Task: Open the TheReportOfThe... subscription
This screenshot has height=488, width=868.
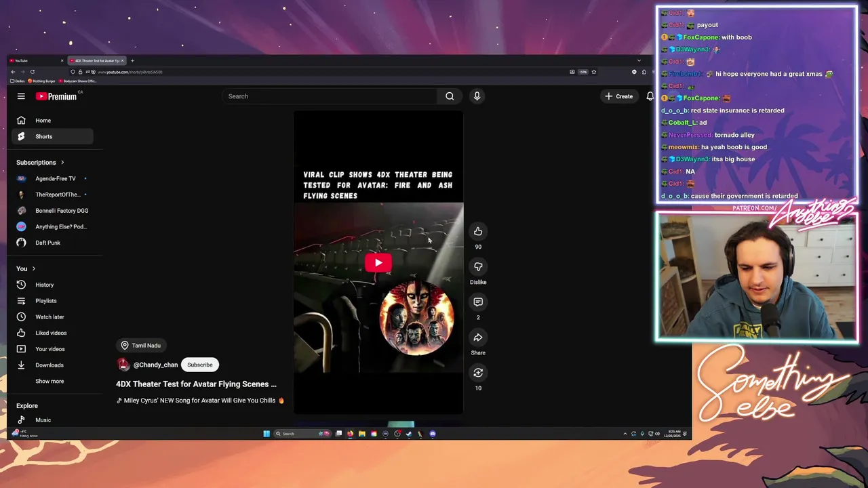Action: tap(52, 195)
